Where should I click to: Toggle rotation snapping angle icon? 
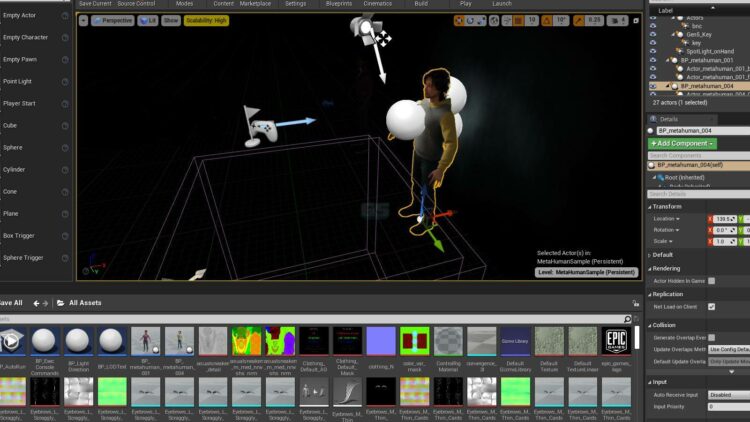546,21
